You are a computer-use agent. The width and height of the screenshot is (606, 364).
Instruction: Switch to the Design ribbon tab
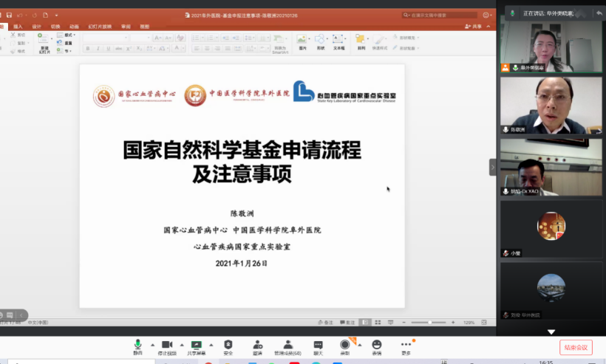click(36, 26)
